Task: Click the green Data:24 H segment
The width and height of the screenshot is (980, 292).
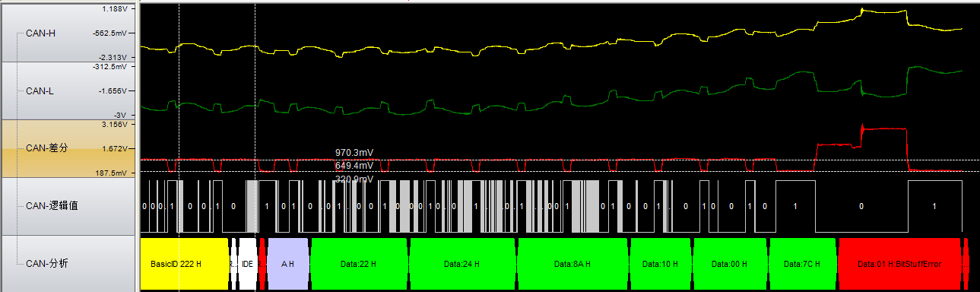Action: pyautogui.click(x=463, y=264)
